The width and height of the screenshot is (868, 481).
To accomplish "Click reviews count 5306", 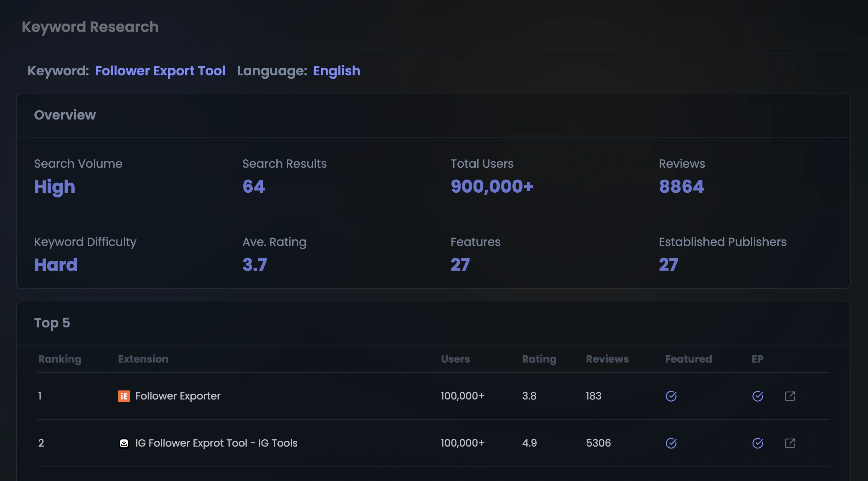I will coord(598,443).
